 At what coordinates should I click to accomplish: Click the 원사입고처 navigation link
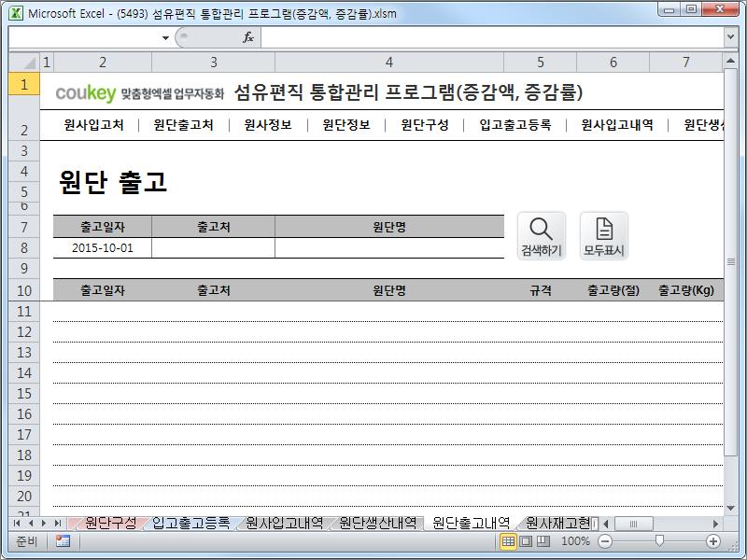click(x=94, y=125)
